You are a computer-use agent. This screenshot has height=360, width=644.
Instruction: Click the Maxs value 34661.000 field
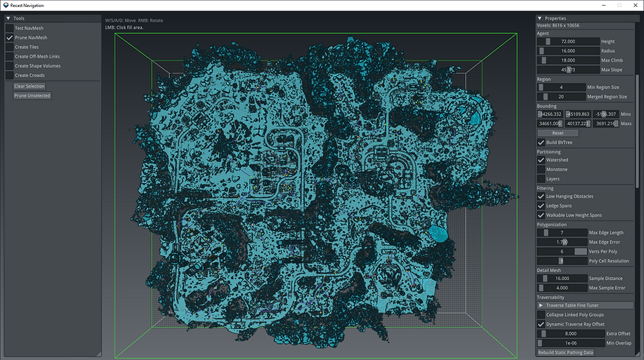coord(550,124)
